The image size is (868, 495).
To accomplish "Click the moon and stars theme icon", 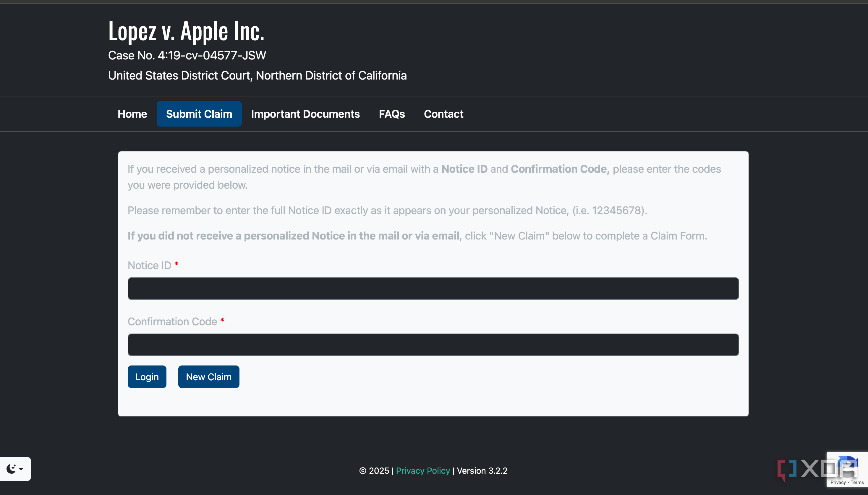I will pos(11,468).
